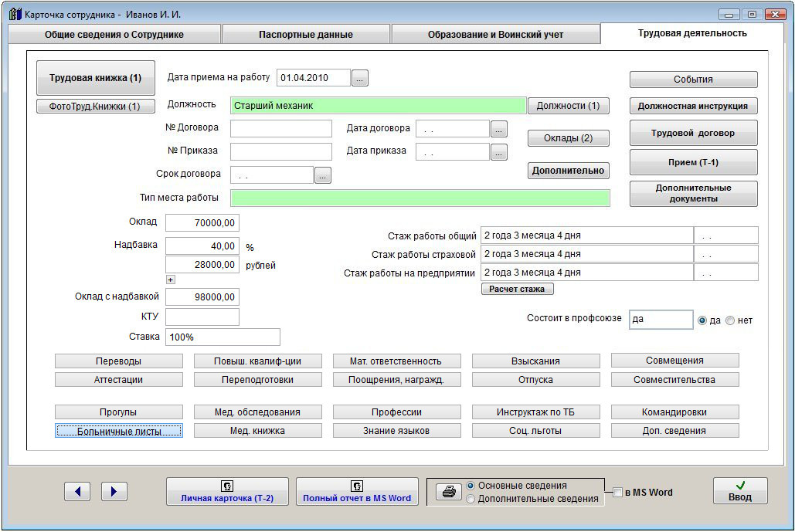The height and width of the screenshot is (532, 795).
Task: Click the small plus button under Надбавка
Action: [171, 280]
